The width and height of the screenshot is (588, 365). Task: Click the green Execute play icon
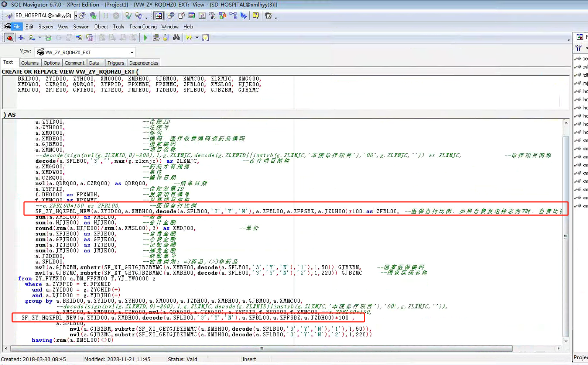(x=145, y=38)
